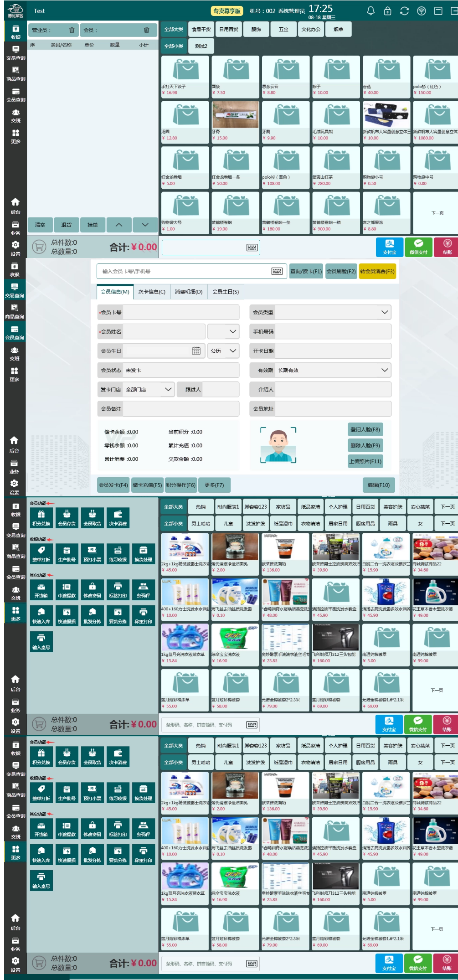Image resolution: width=458 pixels, height=980 pixels.
Task: Open the notification bell in the header
Action: [x=371, y=11]
